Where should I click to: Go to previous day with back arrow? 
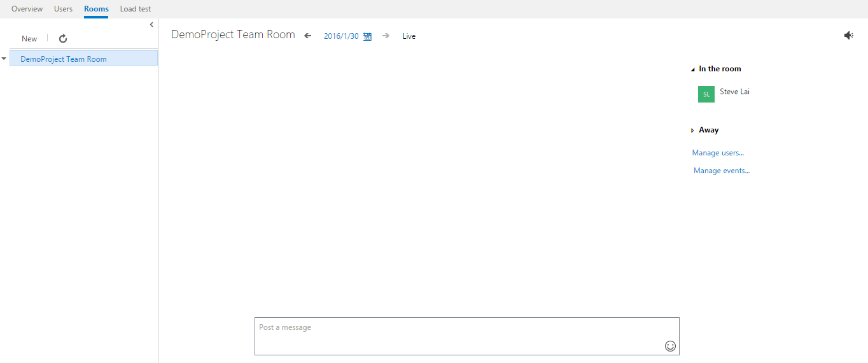click(x=308, y=36)
